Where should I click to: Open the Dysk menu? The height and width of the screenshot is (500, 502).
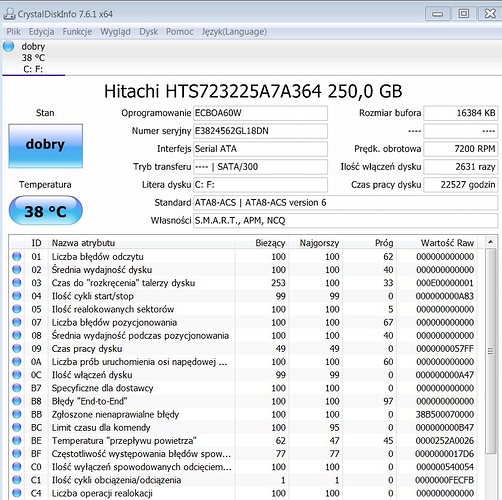point(148,32)
